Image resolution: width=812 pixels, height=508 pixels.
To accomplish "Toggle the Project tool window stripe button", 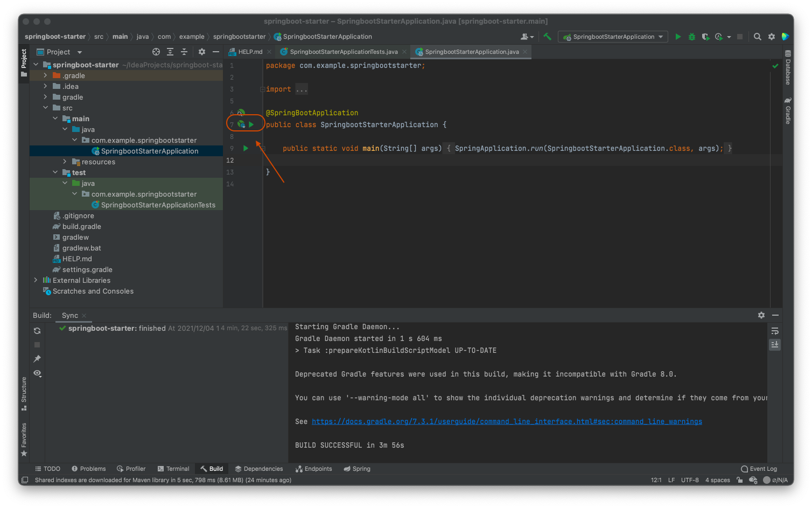I will coord(24,62).
